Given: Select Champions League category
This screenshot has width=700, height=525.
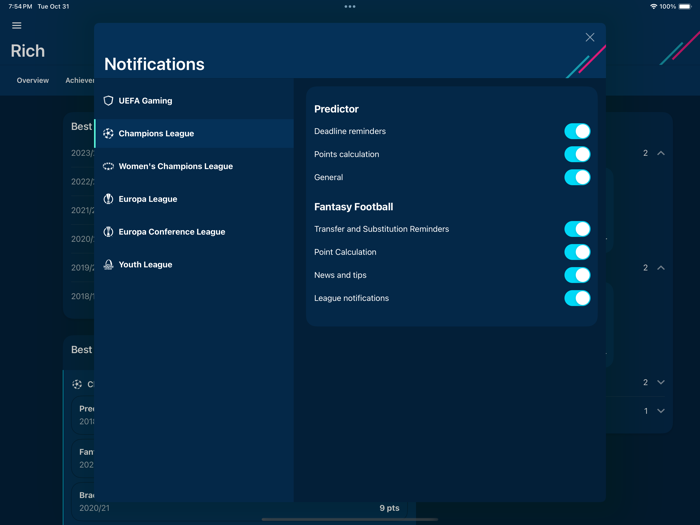Looking at the screenshot, I should [194, 133].
